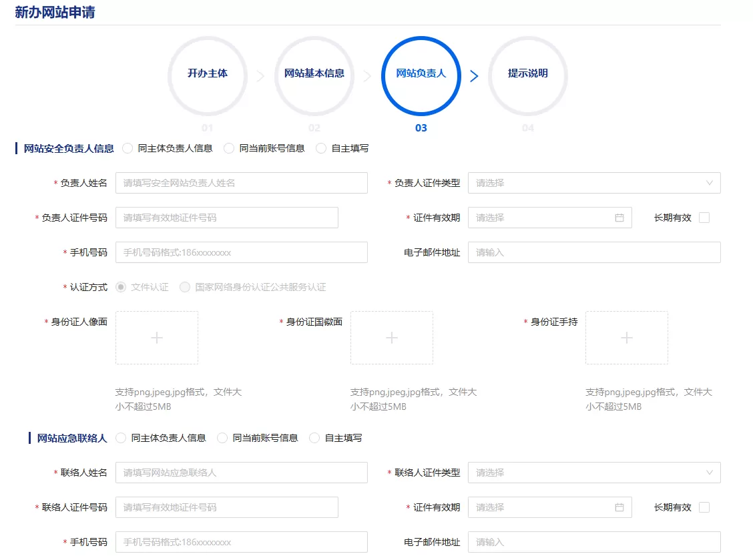
Task: Click the 提示说明 step circle
Action: tap(527, 76)
